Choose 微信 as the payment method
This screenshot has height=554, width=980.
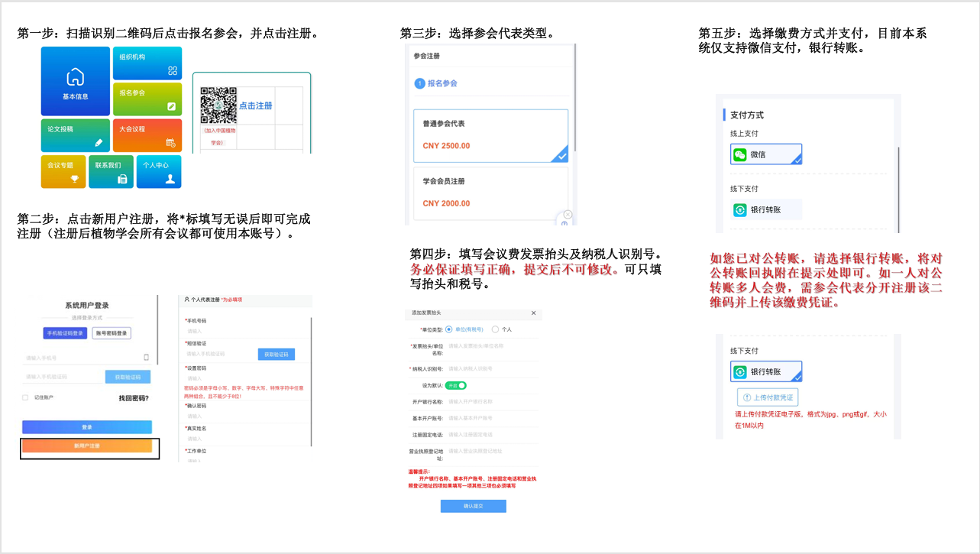[766, 154]
